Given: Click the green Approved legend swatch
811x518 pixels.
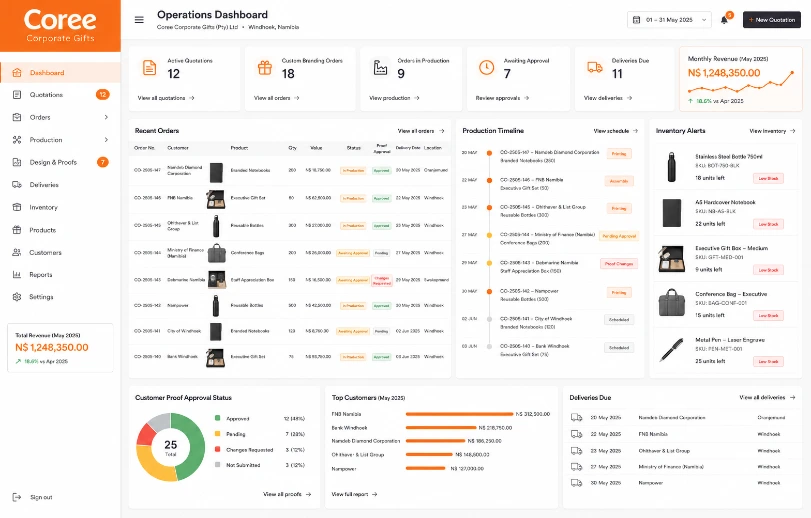Looking at the screenshot, I should [217, 418].
